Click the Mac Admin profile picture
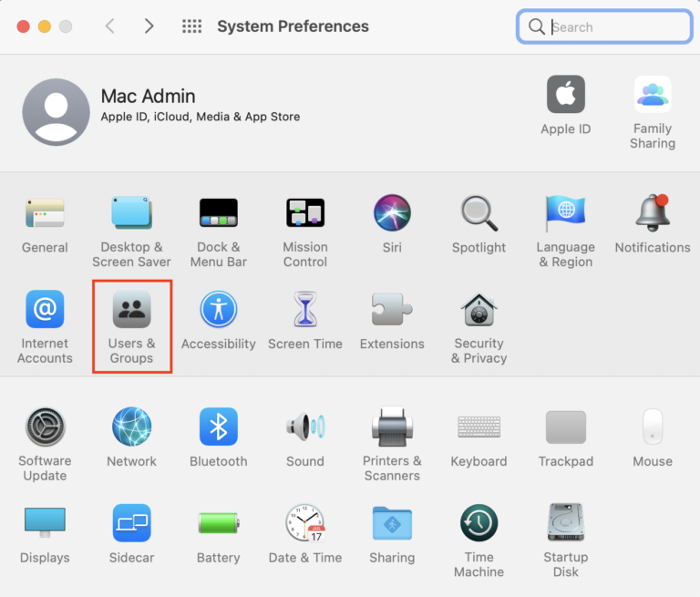 coord(57,111)
